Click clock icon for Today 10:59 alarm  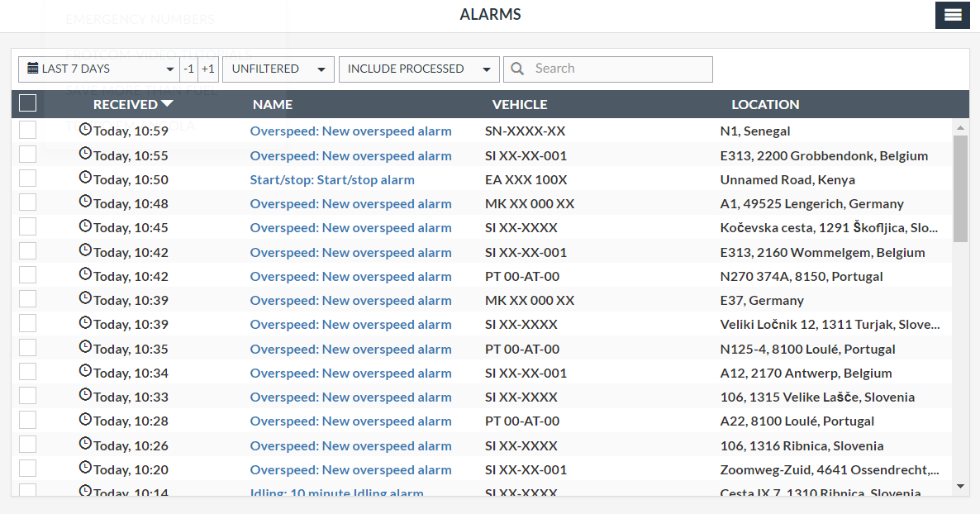(85, 129)
